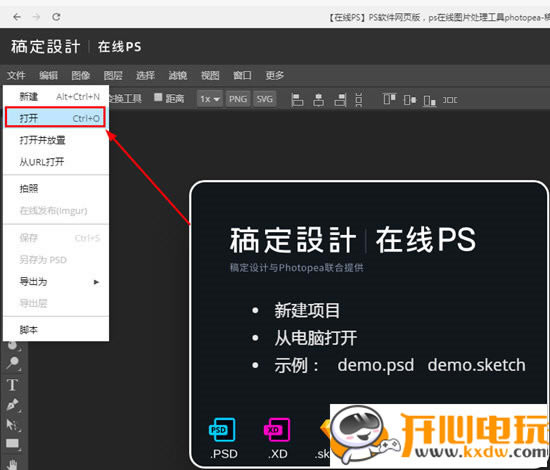This screenshot has height=470, width=550.
Task: Choose 从URL打开 menu entry
Action: click(56, 162)
